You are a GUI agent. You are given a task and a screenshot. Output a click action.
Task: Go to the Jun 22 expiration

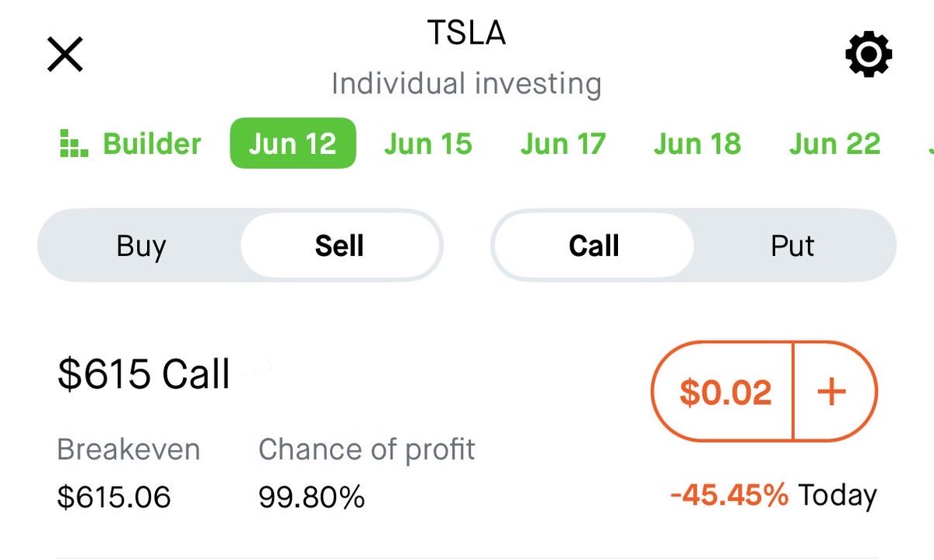834,144
